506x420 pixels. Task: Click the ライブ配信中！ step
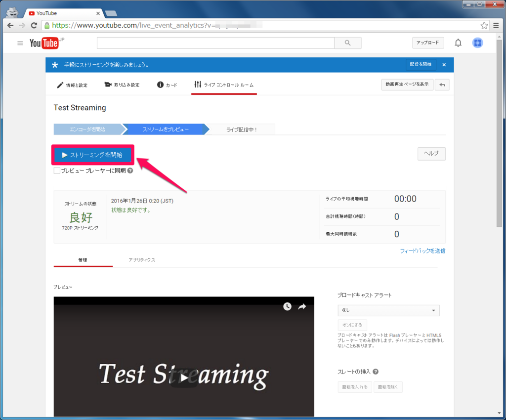coord(242,129)
